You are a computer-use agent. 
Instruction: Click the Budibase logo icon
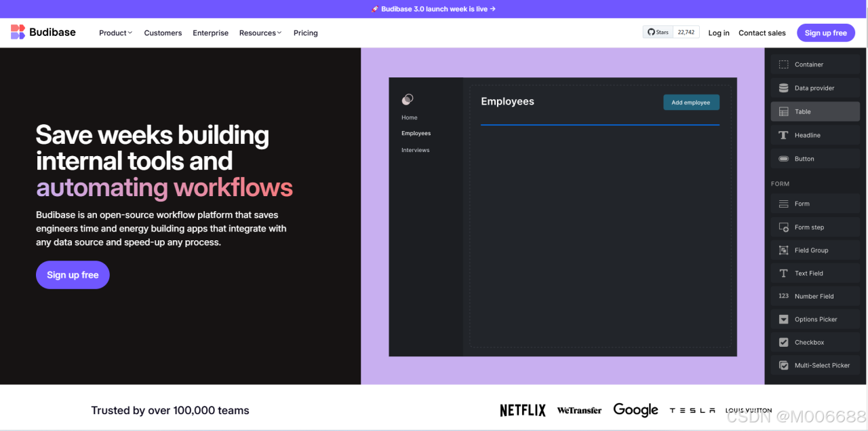(x=18, y=32)
